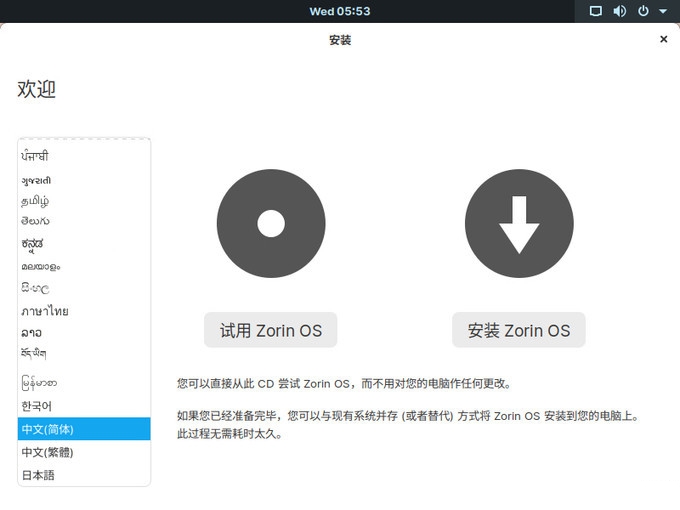Open the screen icon in the top bar
Image resolution: width=680 pixels, height=510 pixels.
tap(596, 11)
